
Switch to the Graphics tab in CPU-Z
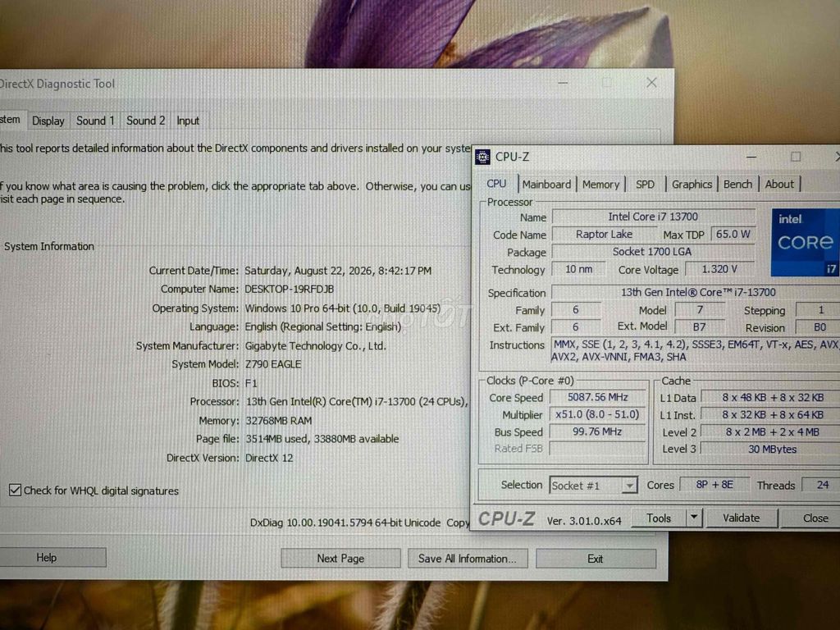692,185
